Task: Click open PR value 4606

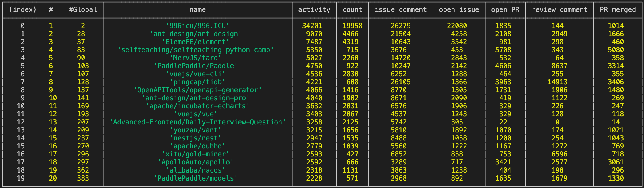Action: pos(503,66)
